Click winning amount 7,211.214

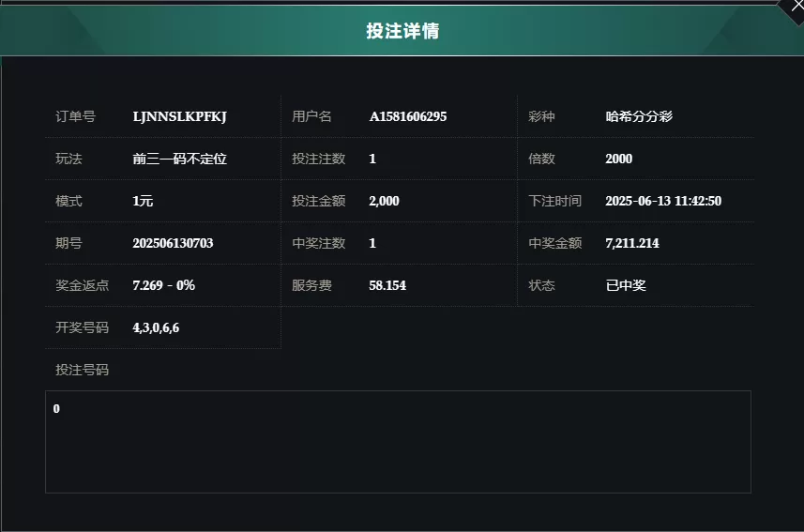click(x=631, y=243)
